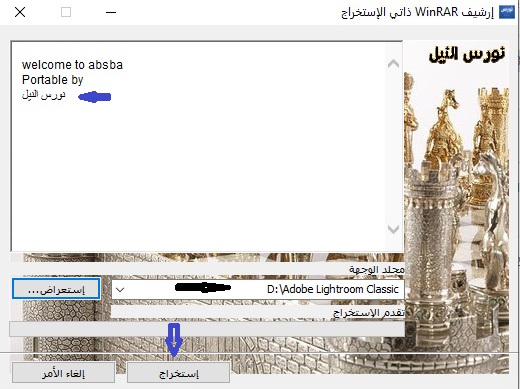The image size is (520, 389).
Task: Click the D:\Adobe Lightroom Classic path field
Action: point(258,289)
